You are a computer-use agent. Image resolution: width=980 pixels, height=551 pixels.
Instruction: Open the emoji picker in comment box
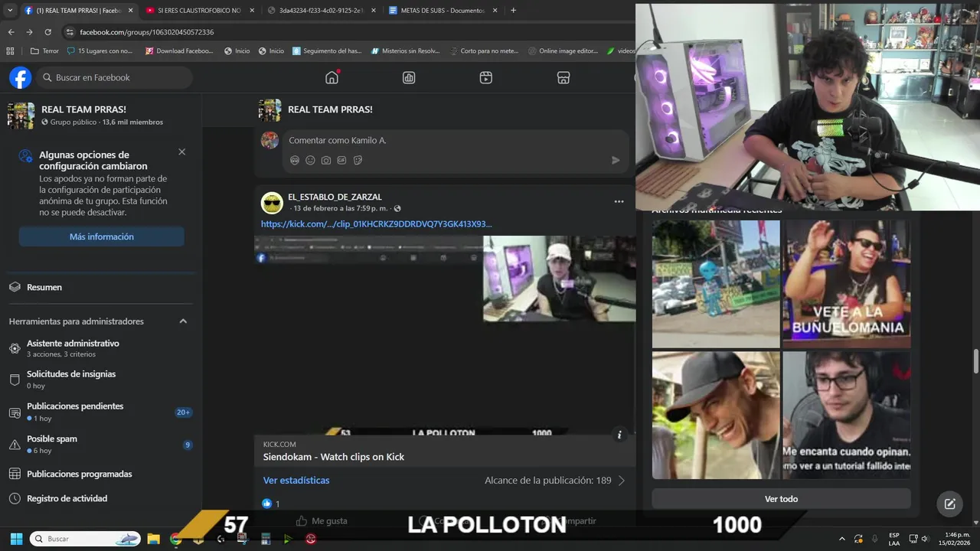310,160
